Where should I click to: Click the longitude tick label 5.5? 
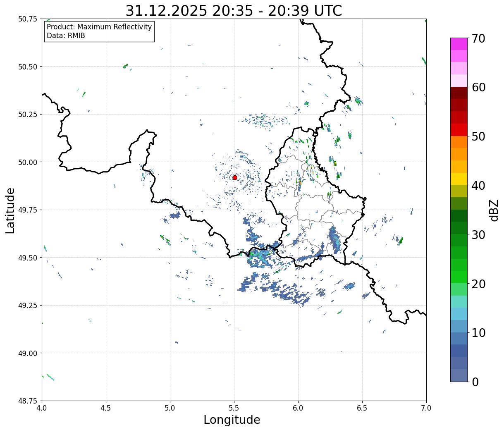click(x=234, y=408)
